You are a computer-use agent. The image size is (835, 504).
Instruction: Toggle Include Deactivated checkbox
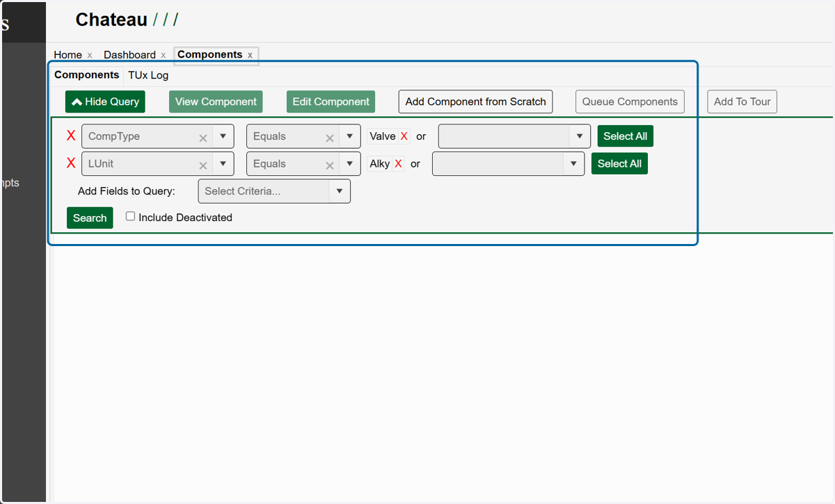coord(130,217)
